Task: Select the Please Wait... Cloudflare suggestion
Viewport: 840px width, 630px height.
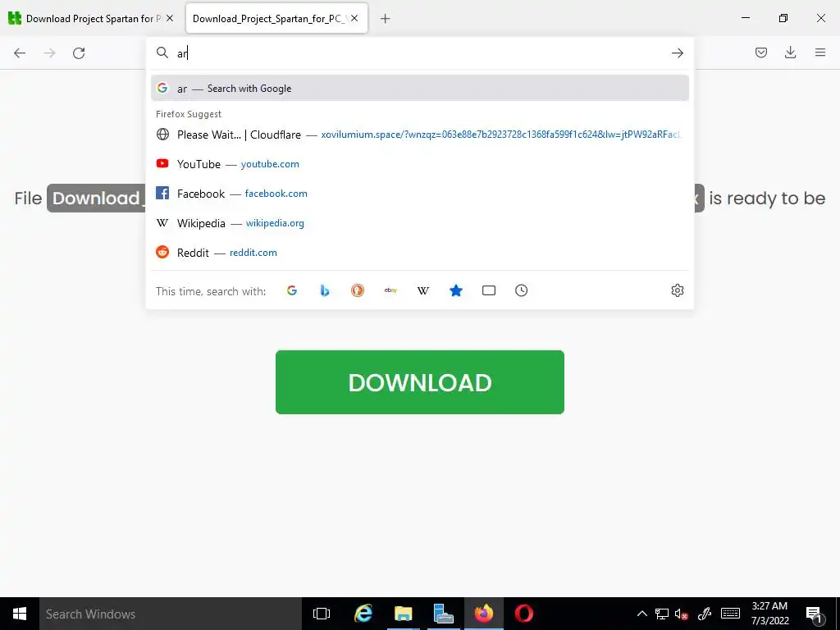Action: pyautogui.click(x=420, y=135)
